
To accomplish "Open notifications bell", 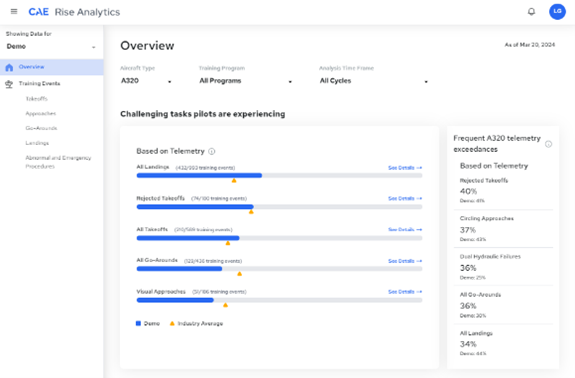I will 531,12.
